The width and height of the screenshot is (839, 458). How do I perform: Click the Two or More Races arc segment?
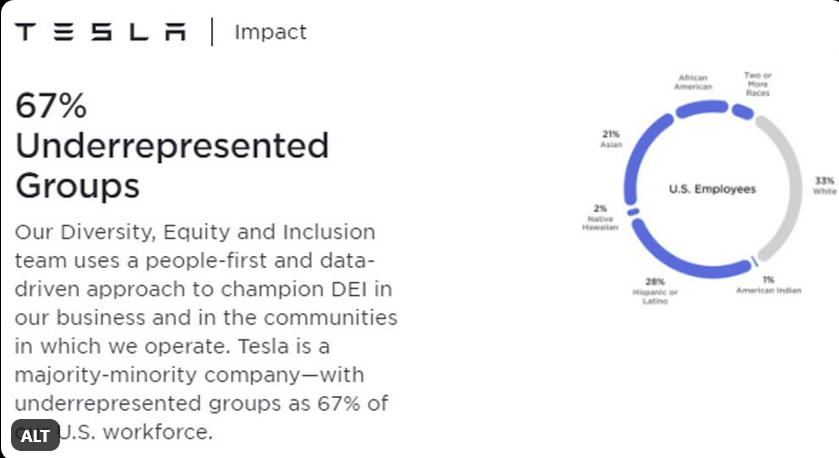743,111
